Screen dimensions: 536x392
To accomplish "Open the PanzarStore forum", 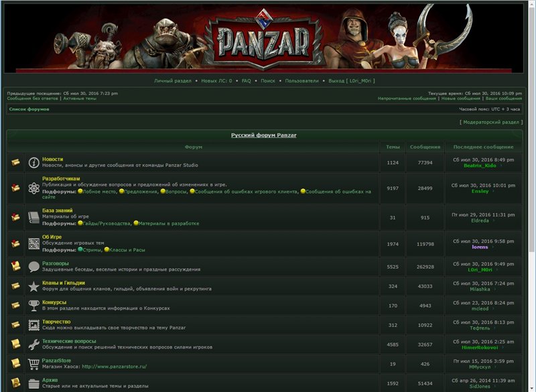I will (56, 361).
